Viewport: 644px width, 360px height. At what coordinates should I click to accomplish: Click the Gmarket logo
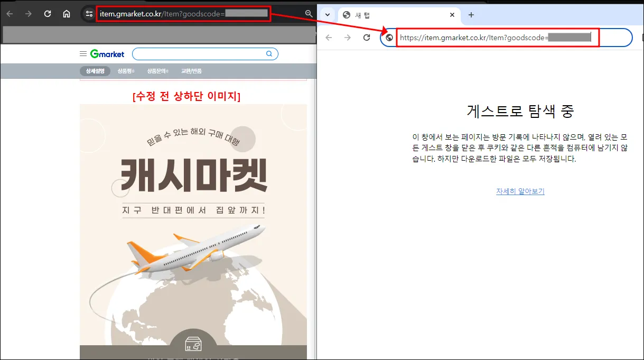pyautogui.click(x=107, y=54)
